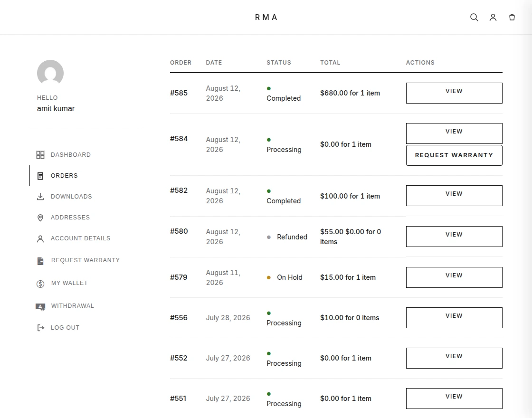Viewport: 532px width, 418px height.
Task: View order #585
Action: [x=454, y=93]
